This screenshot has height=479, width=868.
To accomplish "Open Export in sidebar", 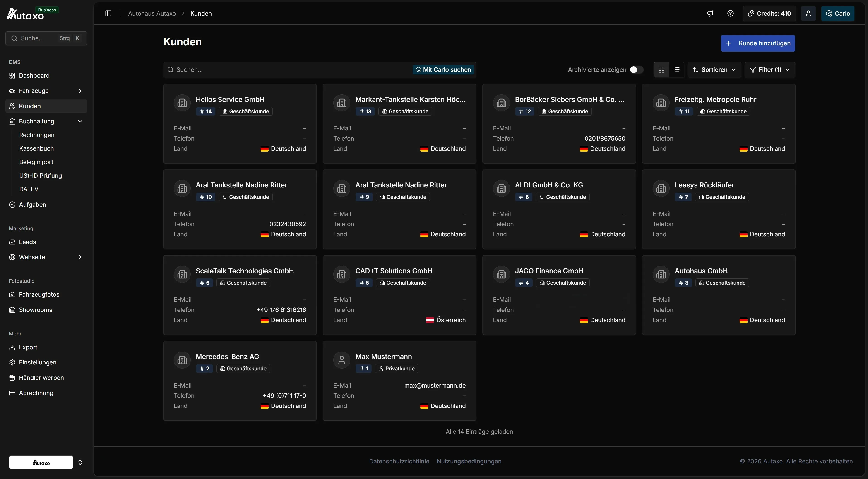I will coord(46,347).
